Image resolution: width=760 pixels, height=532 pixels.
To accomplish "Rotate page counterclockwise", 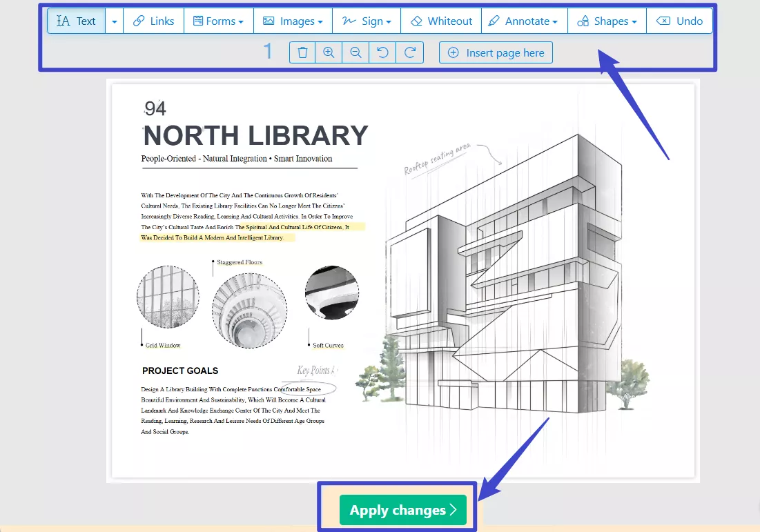I will 382,52.
